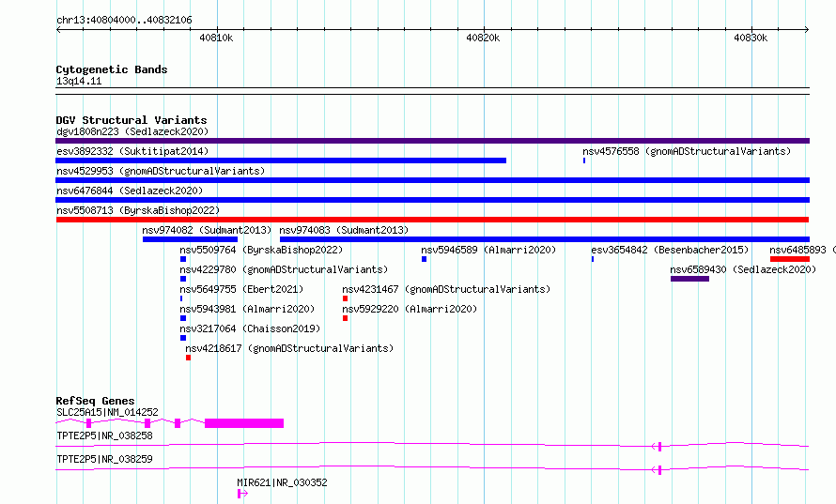Select the esv3892332 (Suktitipat2014) blue bar
836x504 pixels.
point(281,160)
